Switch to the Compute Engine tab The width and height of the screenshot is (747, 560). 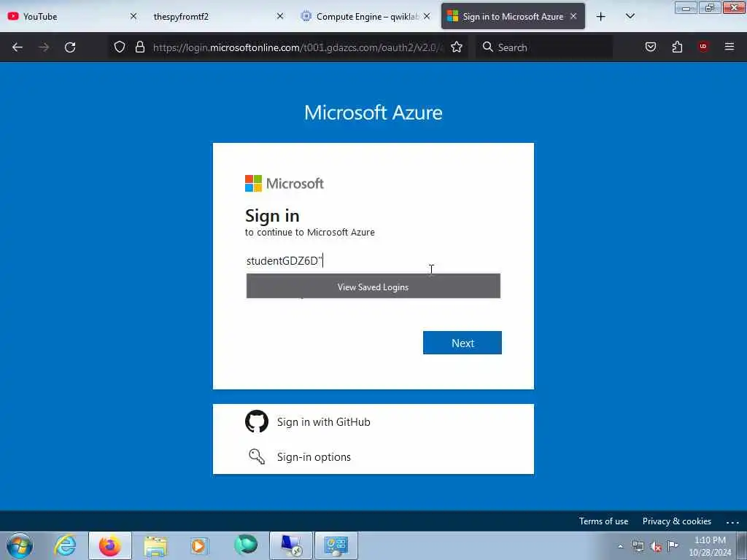[x=365, y=17]
